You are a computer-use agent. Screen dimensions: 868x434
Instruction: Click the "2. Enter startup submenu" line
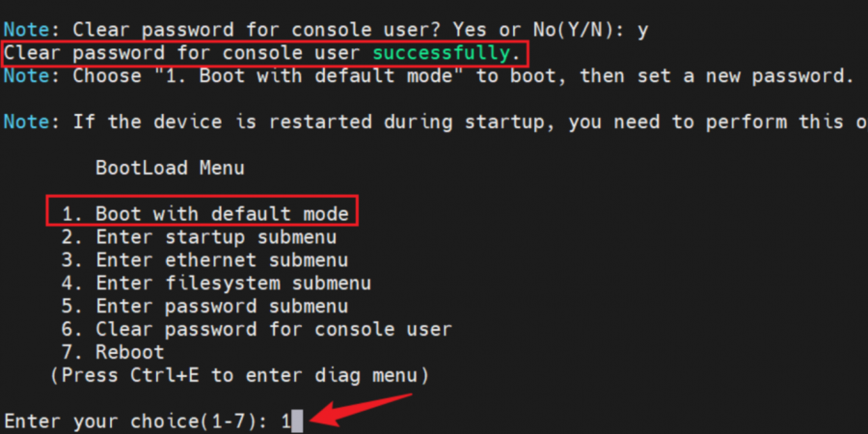tap(199, 237)
